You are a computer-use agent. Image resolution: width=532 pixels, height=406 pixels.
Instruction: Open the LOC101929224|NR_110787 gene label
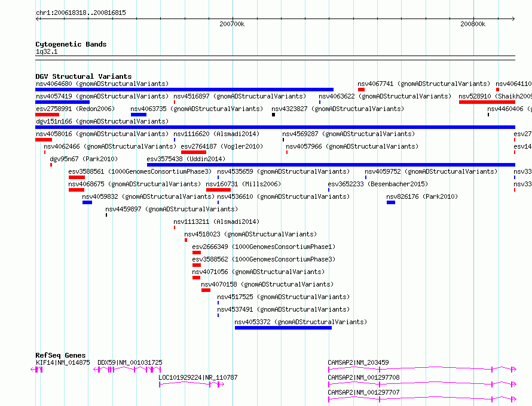coord(198,377)
